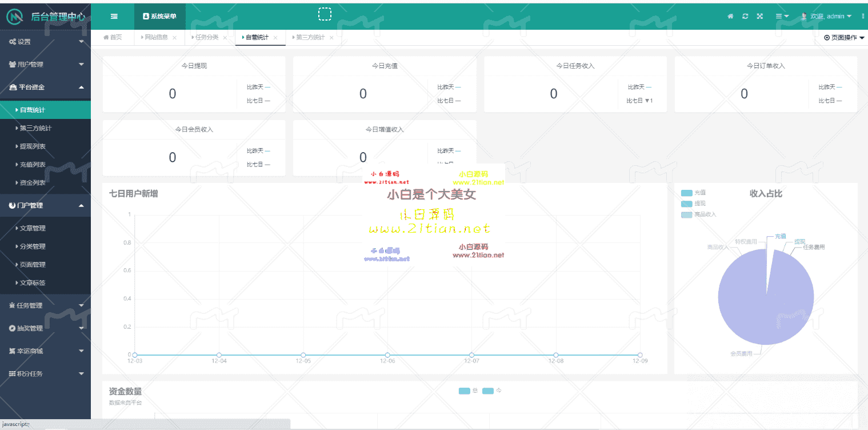868x430 pixels.
Task: Click the fullscreen toggle icon
Action: (760, 17)
